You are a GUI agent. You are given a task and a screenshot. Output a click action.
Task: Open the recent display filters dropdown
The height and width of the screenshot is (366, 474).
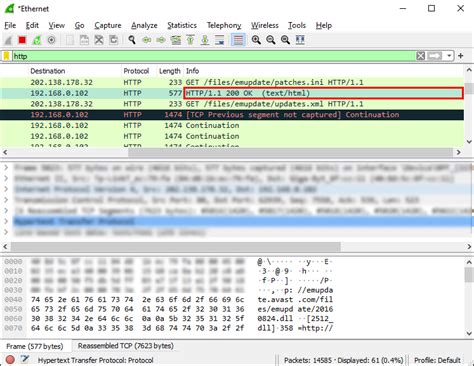pos(449,56)
